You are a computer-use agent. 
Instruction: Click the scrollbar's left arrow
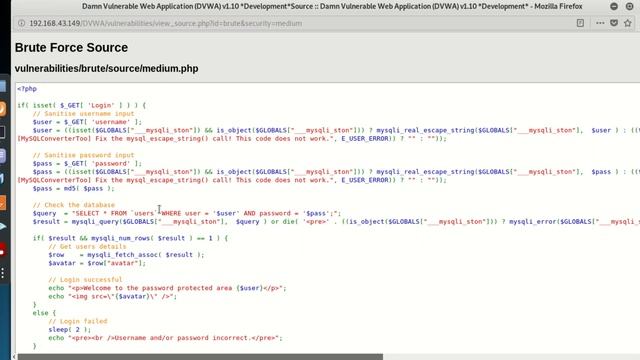pyautogui.click(x=14, y=357)
